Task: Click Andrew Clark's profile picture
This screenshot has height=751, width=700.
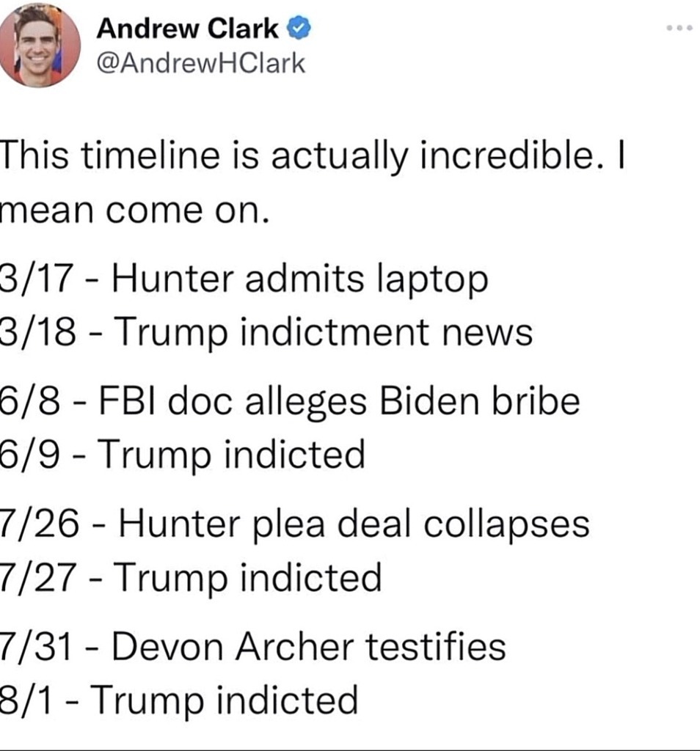Action: pos(38,45)
